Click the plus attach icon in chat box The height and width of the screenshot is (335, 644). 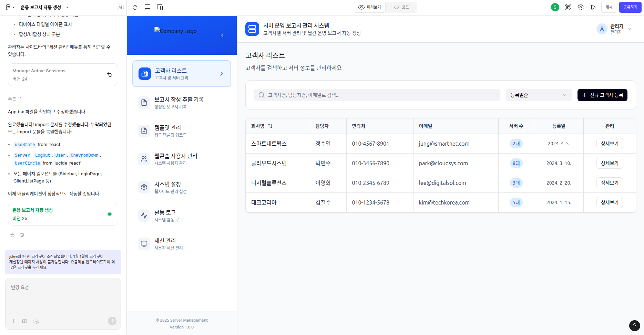(14, 321)
